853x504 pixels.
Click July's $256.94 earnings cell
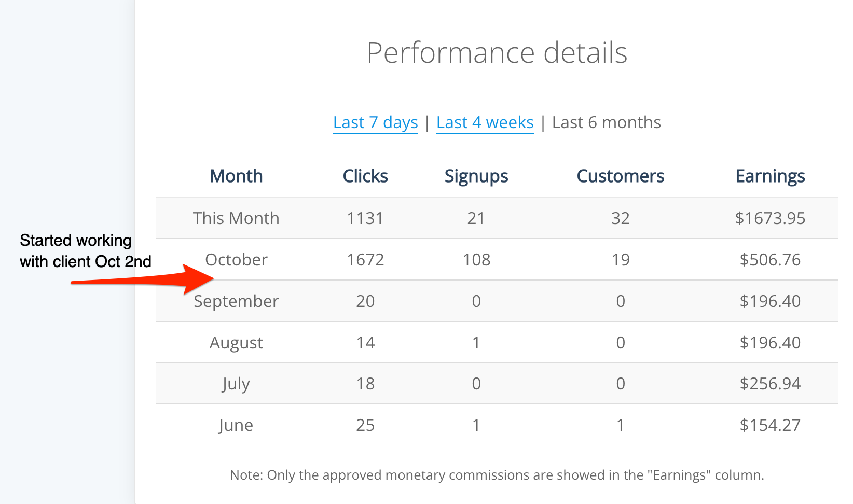click(x=770, y=384)
